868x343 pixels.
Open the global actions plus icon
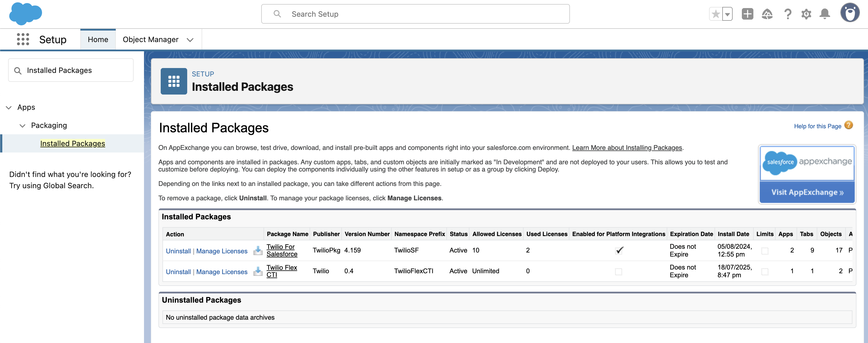(747, 14)
